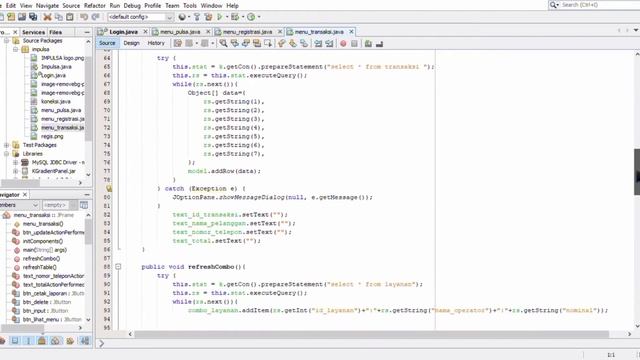Select the Source view button
640x360 pixels.
point(107,43)
